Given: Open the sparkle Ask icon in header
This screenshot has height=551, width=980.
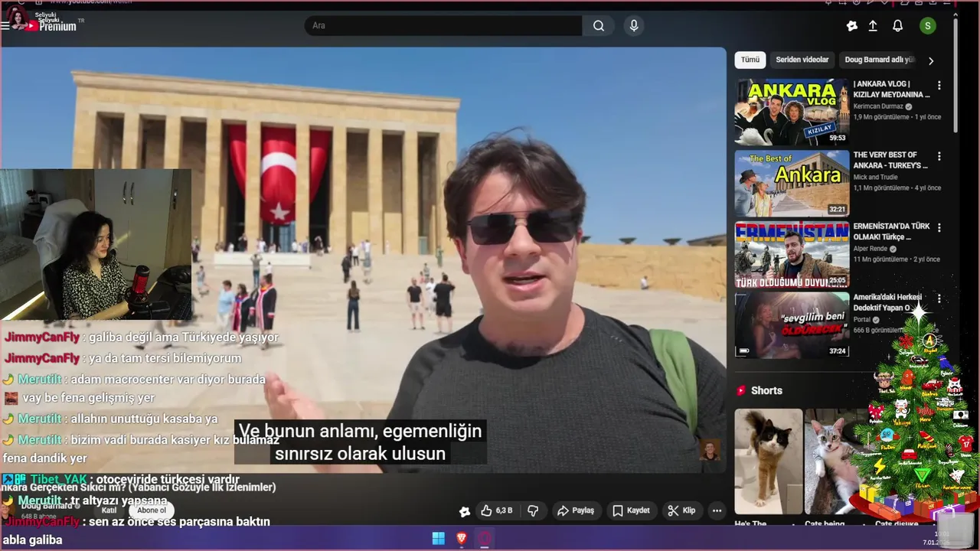Looking at the screenshot, I should pyautogui.click(x=851, y=26).
